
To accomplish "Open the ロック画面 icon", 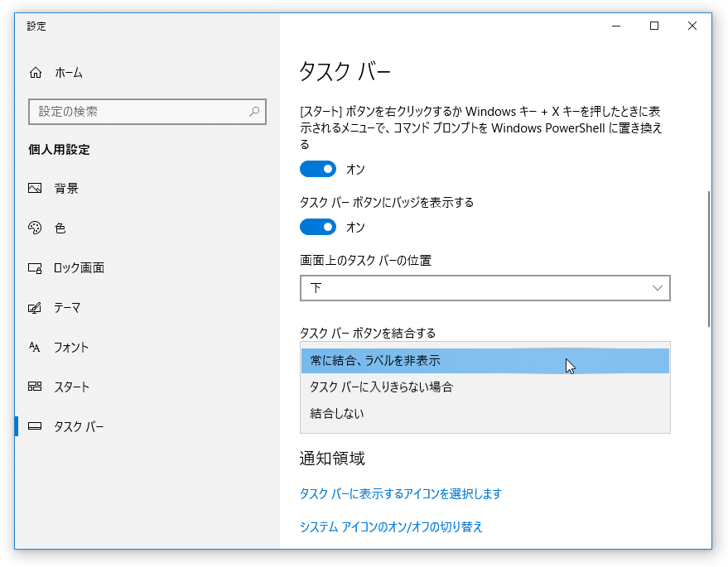I will pyautogui.click(x=35, y=267).
